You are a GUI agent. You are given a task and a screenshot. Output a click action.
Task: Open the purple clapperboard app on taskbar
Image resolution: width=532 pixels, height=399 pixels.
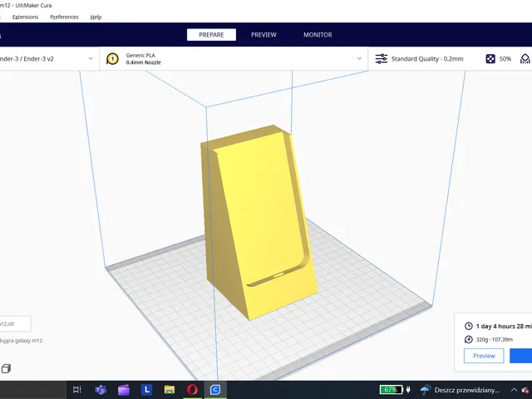point(124,390)
